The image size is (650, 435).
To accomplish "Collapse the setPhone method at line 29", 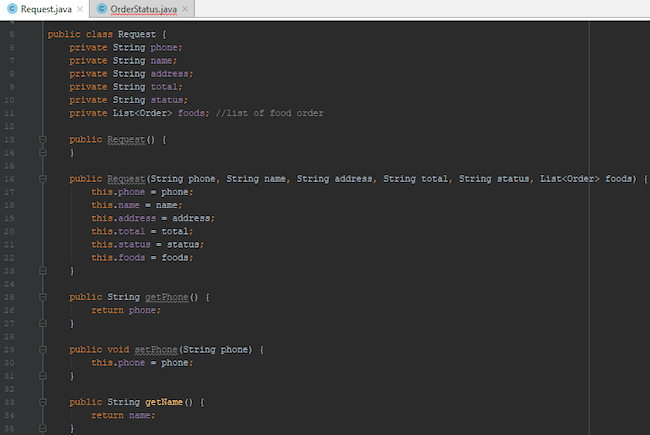I will tap(43, 350).
